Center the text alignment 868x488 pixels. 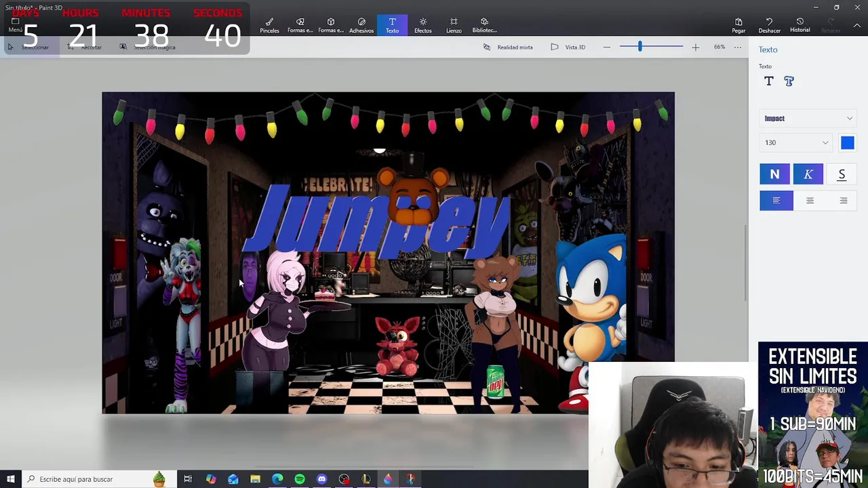[810, 201]
